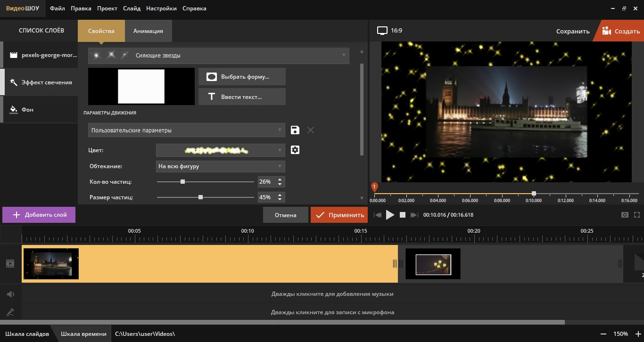
Task: Click the properties panel scroll down arrow
Action: tap(362, 198)
